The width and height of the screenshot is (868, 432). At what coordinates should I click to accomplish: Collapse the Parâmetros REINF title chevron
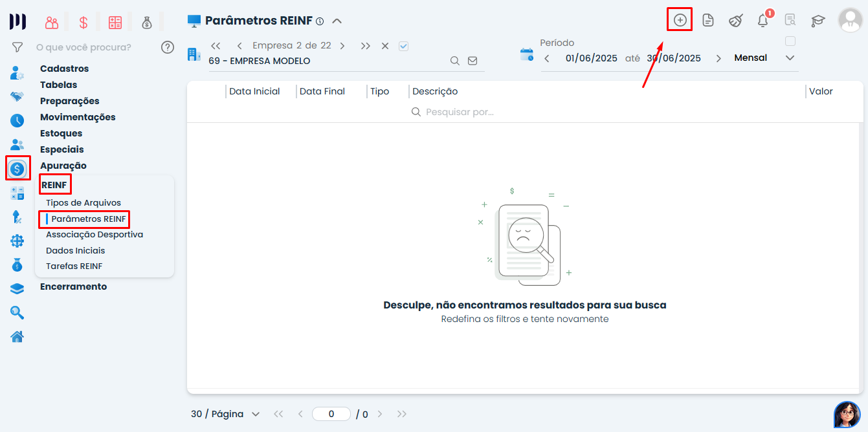click(337, 21)
